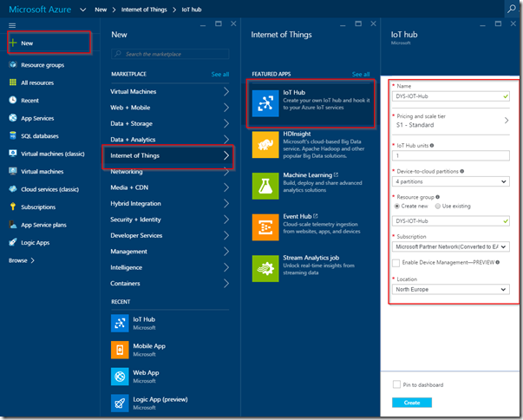This screenshot has width=523, height=420.
Task: Click Cloud services (classic) cloud icon
Action: 13,189
